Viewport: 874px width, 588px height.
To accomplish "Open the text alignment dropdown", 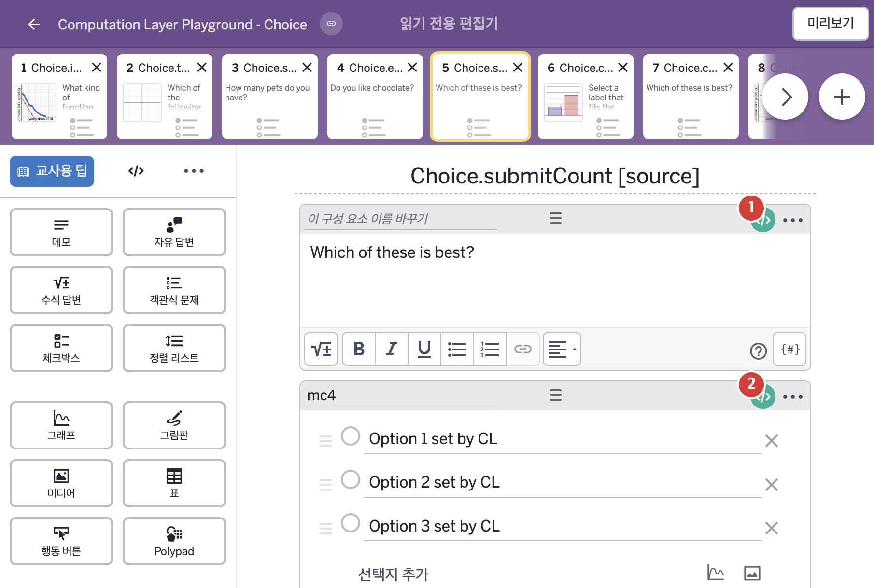I will coord(562,349).
